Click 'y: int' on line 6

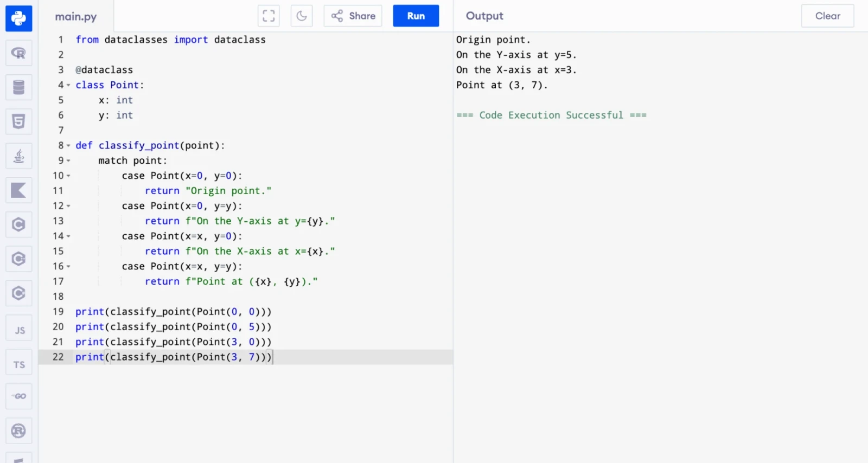click(x=116, y=115)
